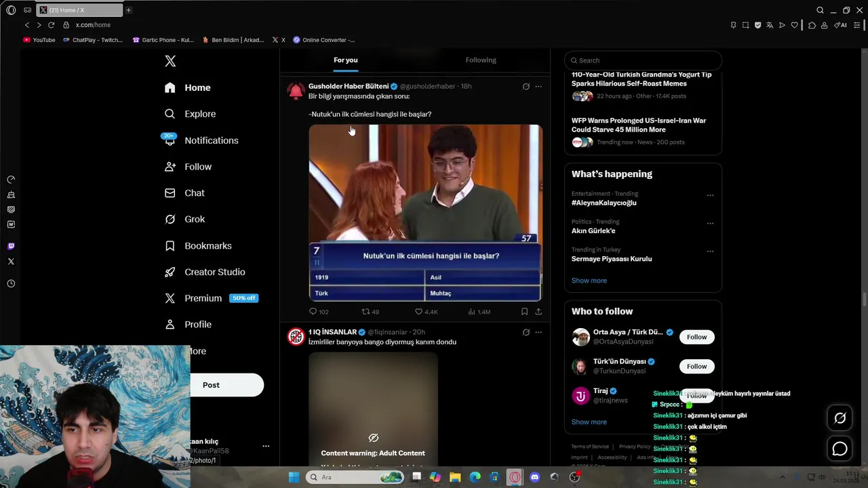Click the AI icon in browser toolbar

pyautogui.click(x=840, y=25)
